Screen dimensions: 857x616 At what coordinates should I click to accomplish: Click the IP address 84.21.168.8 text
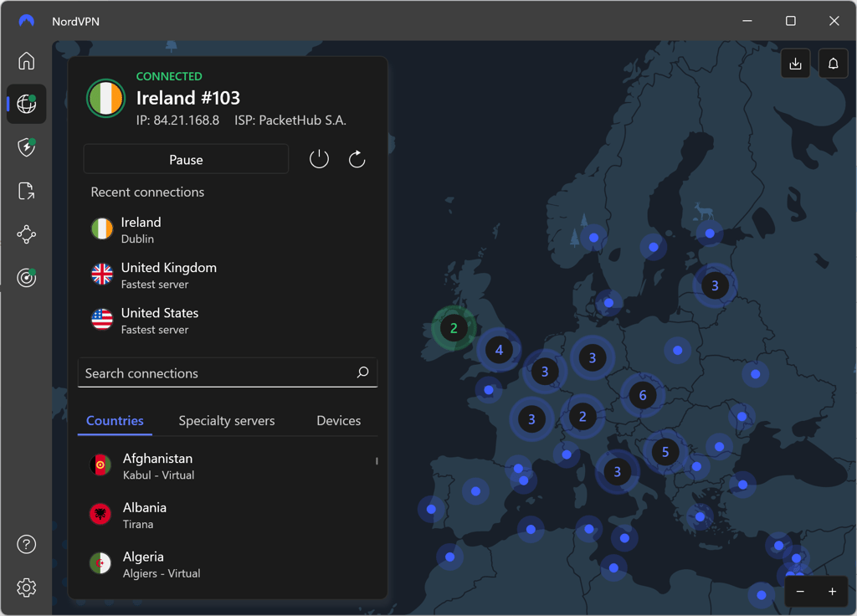click(x=177, y=121)
